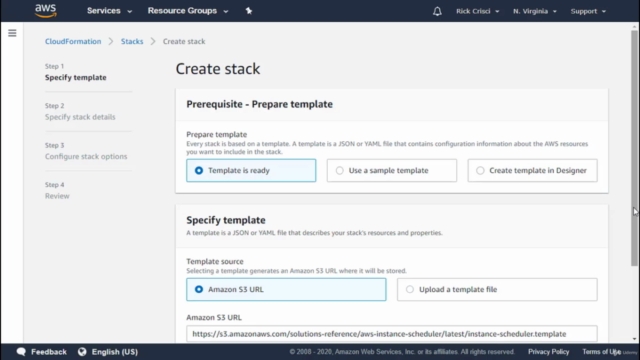This screenshot has height=360, width=640.
Task: Open the Services dropdown menu
Action: (x=109, y=11)
